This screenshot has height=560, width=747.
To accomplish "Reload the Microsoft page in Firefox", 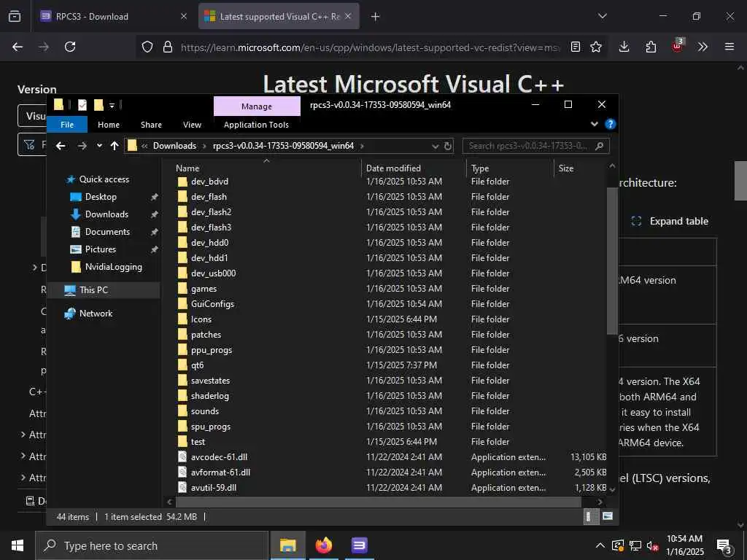I will [x=70, y=47].
